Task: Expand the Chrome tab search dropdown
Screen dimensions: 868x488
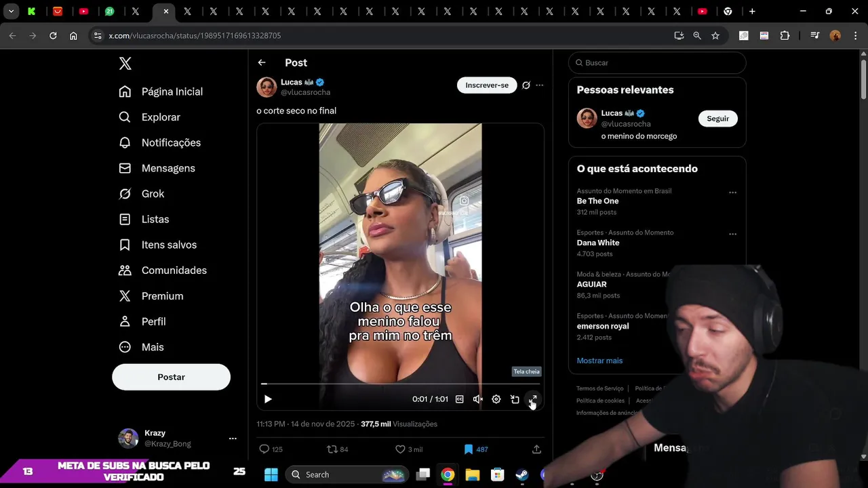Action: coord(11,11)
